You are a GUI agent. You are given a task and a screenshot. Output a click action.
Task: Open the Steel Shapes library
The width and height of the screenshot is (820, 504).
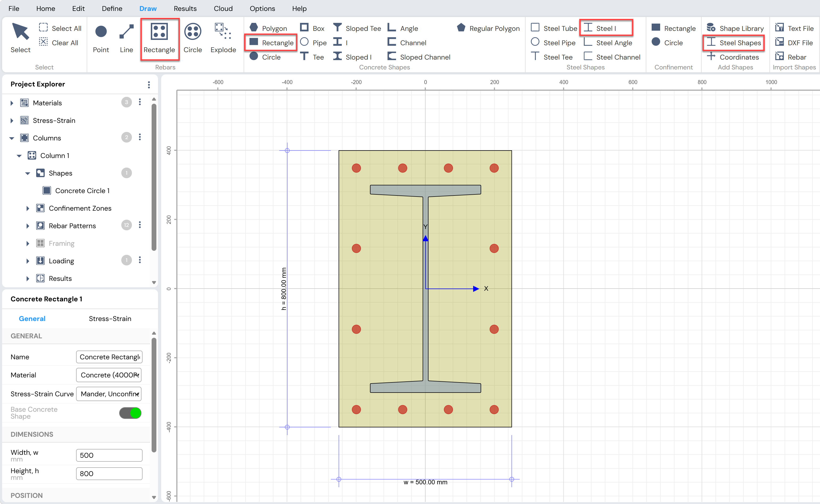tap(734, 43)
